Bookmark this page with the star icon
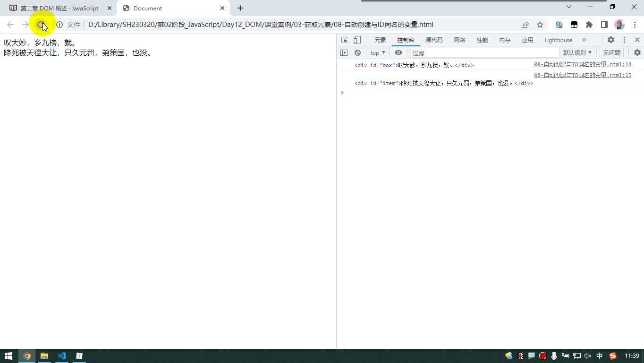 click(x=540, y=25)
